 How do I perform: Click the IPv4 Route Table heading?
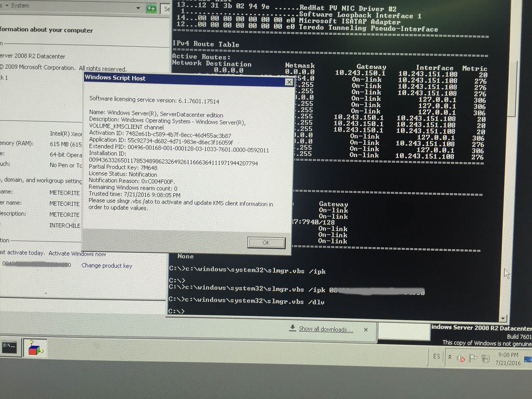[x=206, y=44]
